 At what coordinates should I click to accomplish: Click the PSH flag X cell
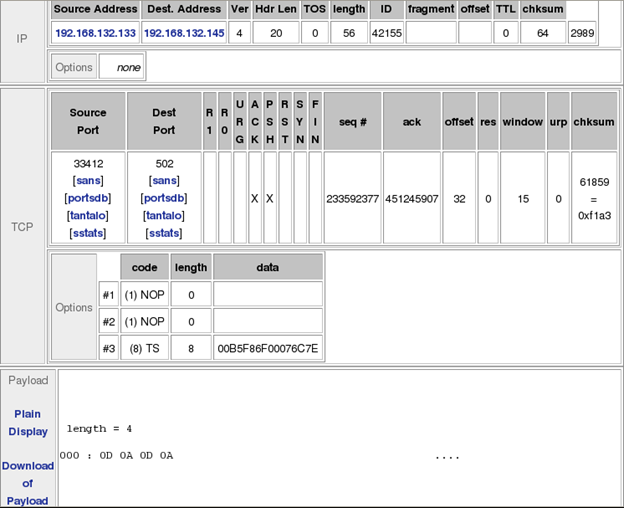269,198
